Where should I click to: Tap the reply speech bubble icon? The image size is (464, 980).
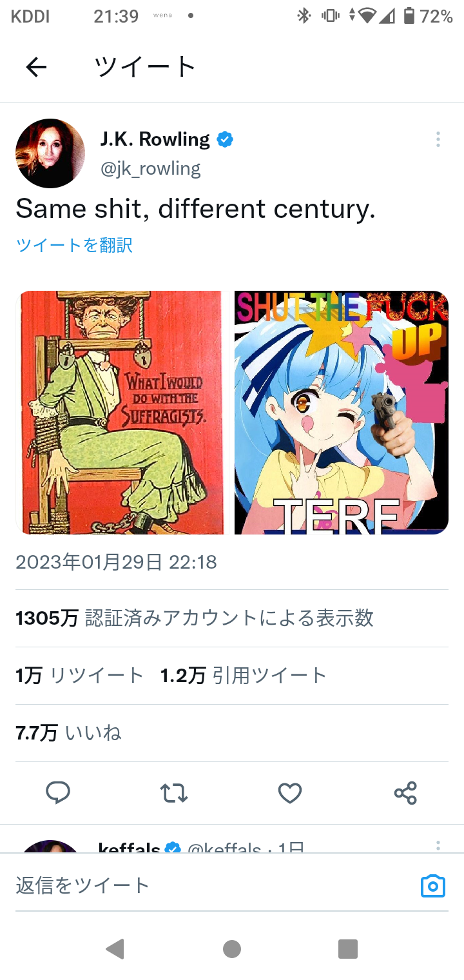pos(58,793)
